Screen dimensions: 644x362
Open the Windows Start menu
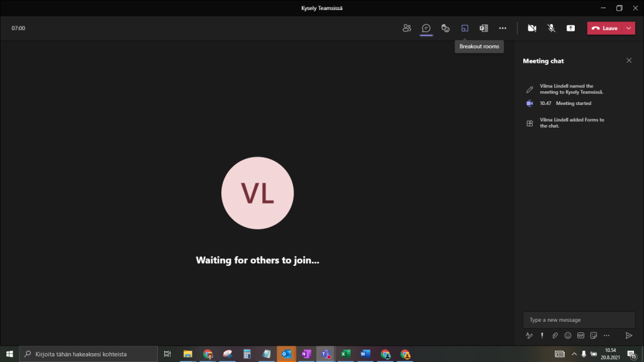9,354
